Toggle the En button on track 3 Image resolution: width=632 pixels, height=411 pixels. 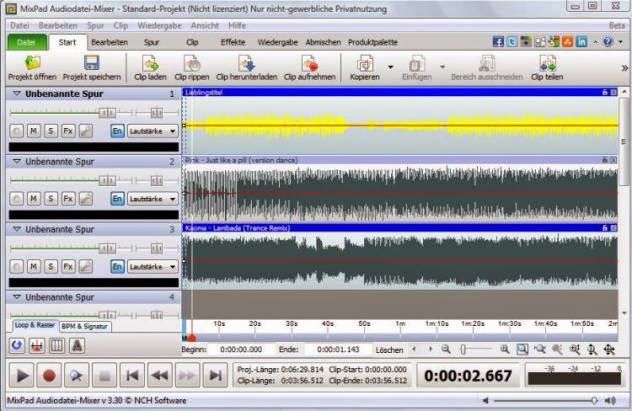[117, 266]
